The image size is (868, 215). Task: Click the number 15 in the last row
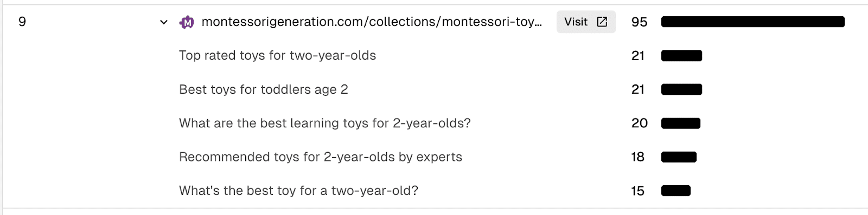click(638, 191)
